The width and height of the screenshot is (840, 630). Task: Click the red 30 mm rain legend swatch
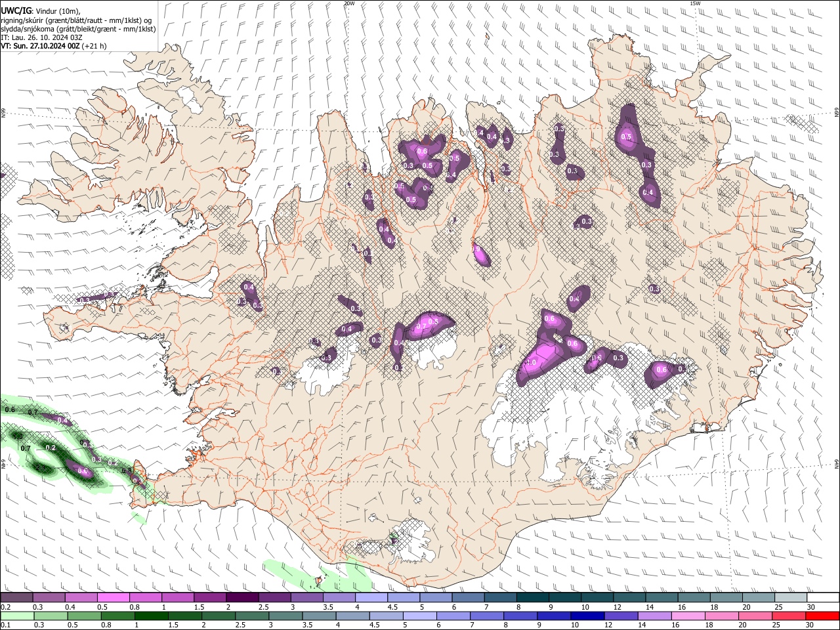coord(822,616)
